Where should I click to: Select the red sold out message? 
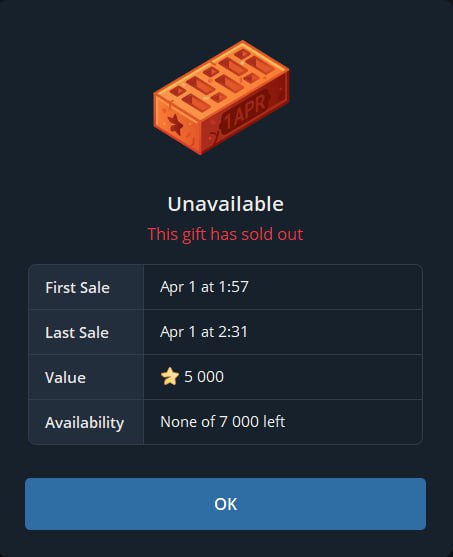(225, 234)
